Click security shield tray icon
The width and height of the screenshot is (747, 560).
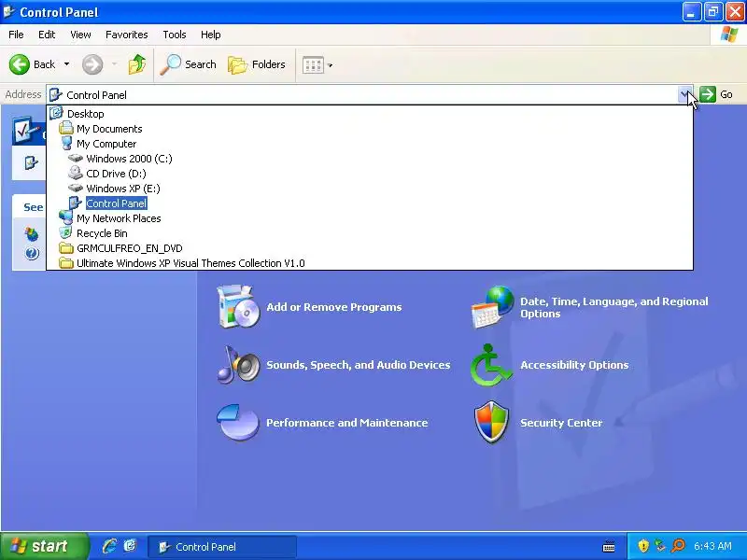coord(643,546)
